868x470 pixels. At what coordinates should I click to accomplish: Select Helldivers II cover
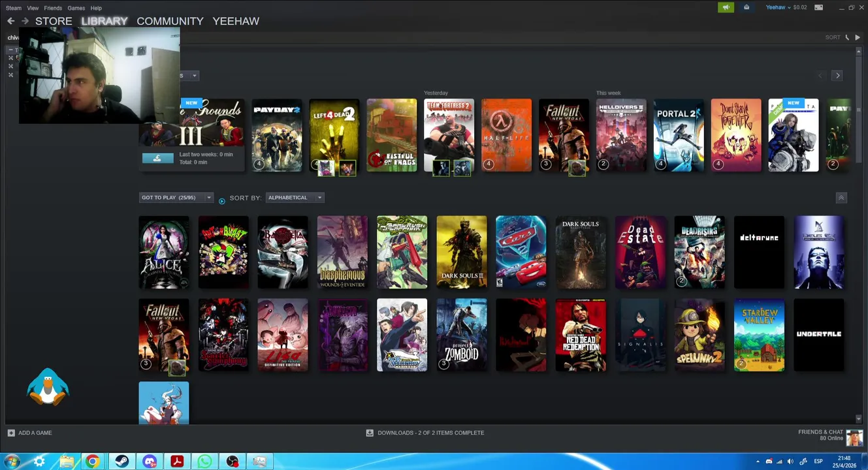tap(621, 135)
